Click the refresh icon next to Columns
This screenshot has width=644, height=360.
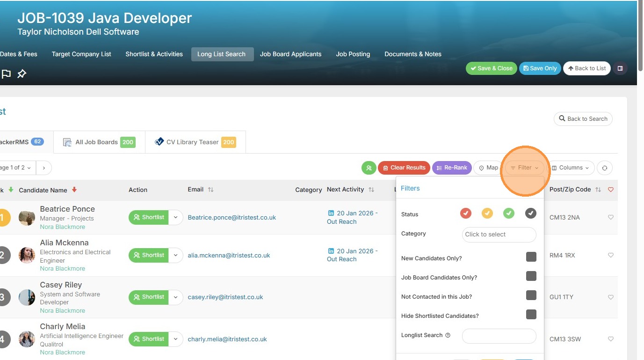[605, 168]
